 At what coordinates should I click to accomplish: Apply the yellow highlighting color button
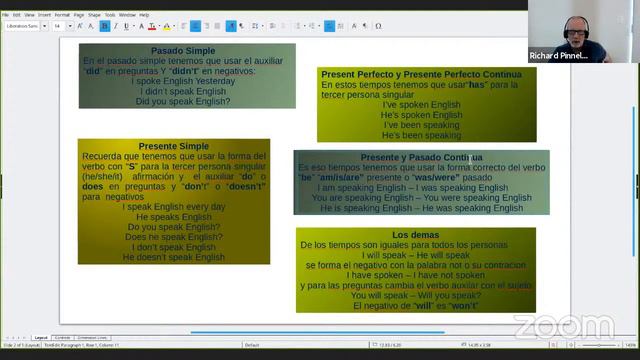tap(167, 26)
